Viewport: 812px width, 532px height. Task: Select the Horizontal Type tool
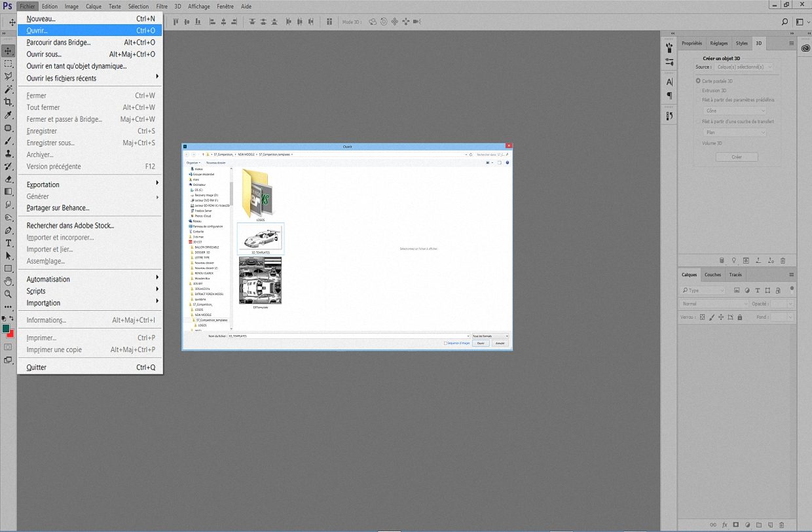click(x=9, y=243)
